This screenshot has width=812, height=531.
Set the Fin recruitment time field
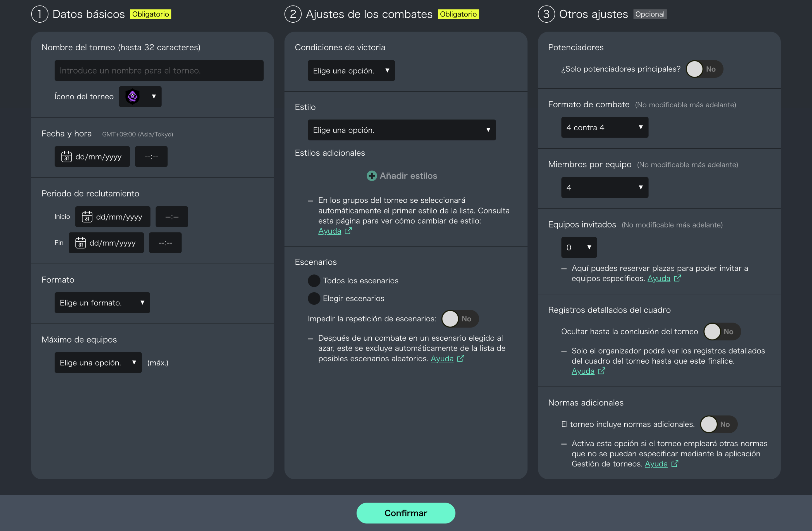[x=165, y=243]
